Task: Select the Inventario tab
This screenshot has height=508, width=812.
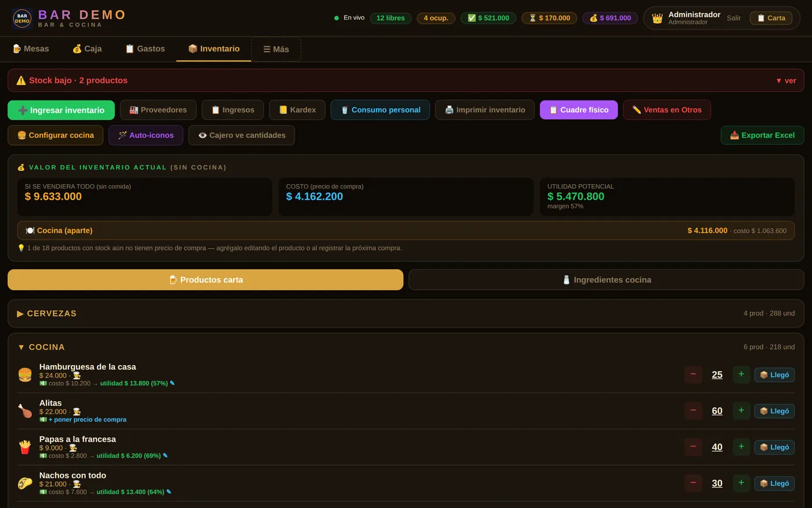Action: [213, 49]
